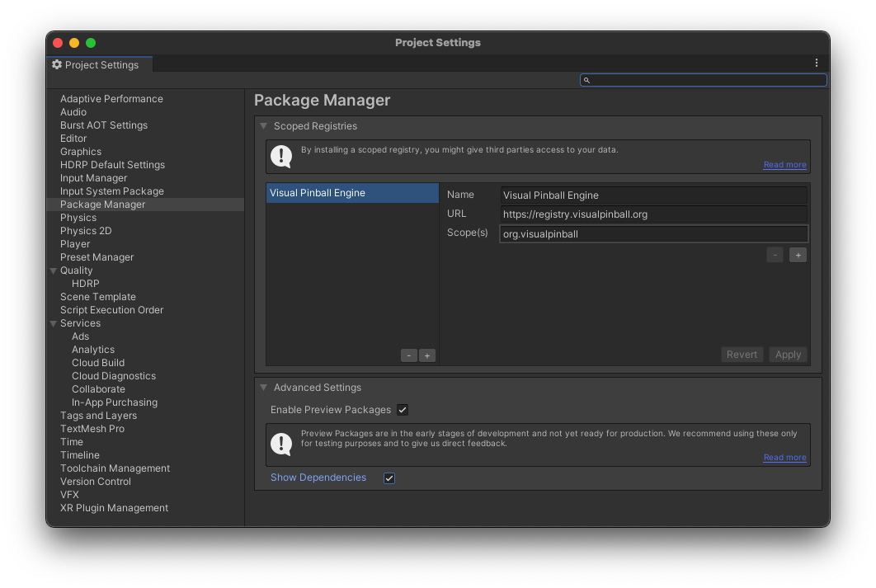Open Physics 2D settings

click(86, 231)
